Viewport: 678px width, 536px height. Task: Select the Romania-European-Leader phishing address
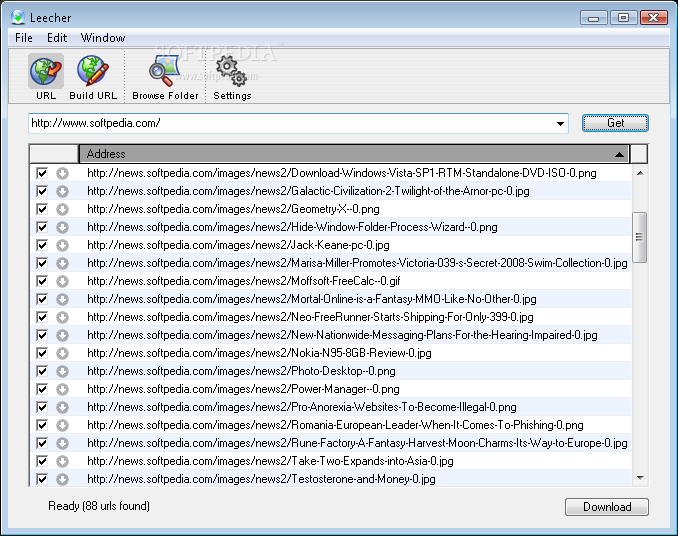pyautogui.click(x=335, y=425)
